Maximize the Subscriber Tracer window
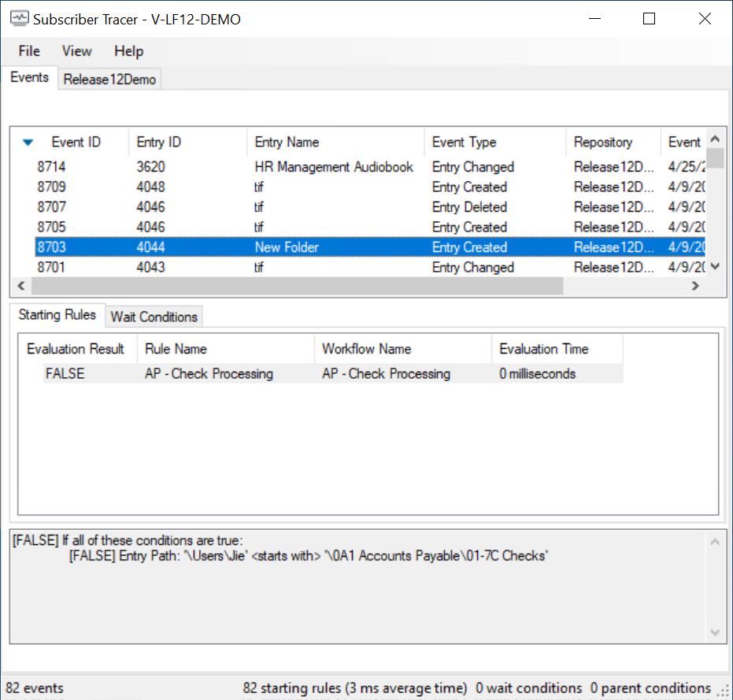 (649, 19)
